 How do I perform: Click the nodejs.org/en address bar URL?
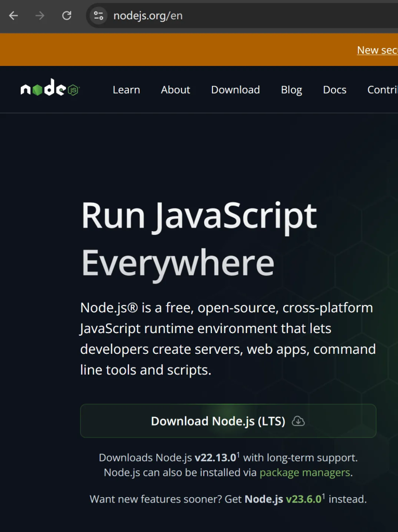148,16
